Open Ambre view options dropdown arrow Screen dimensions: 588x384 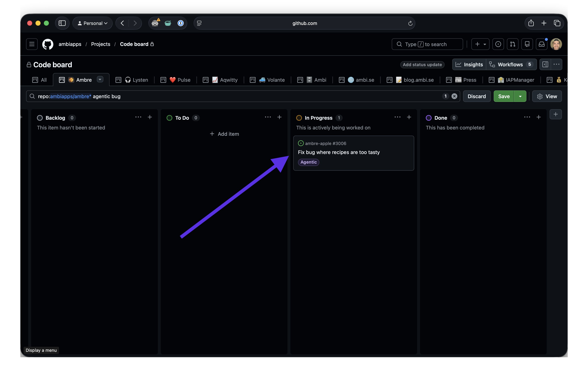coord(100,80)
